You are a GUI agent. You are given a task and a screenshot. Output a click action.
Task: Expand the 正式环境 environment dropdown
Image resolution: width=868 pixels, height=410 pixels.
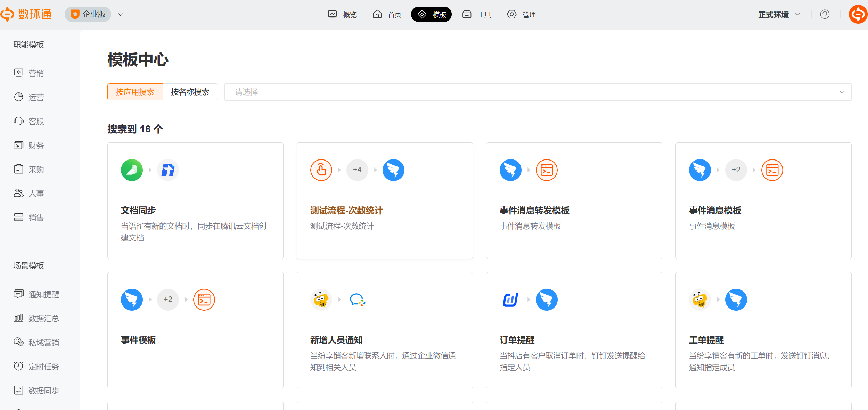(779, 14)
